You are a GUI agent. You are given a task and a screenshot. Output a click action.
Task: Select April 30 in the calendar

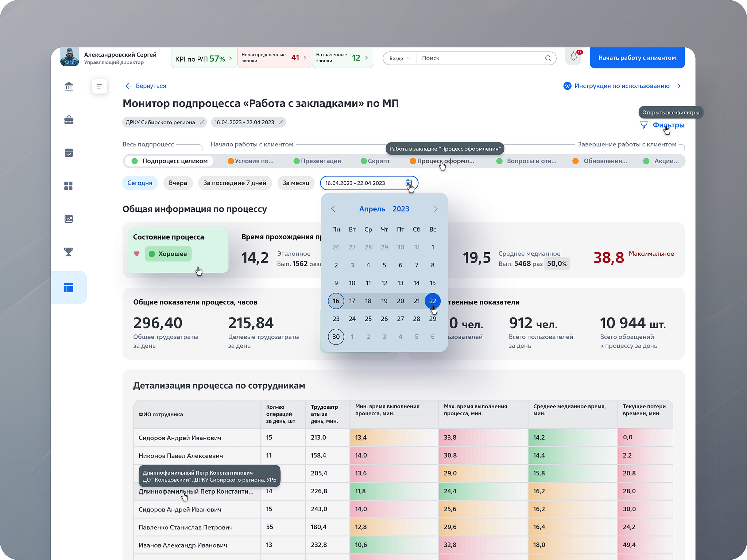pyautogui.click(x=336, y=337)
